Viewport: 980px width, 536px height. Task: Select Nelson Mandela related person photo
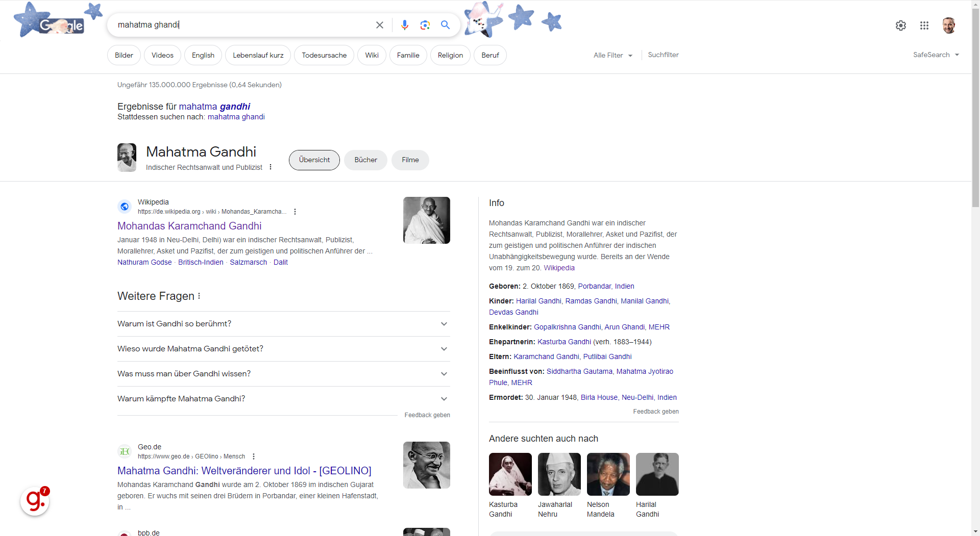pyautogui.click(x=608, y=474)
